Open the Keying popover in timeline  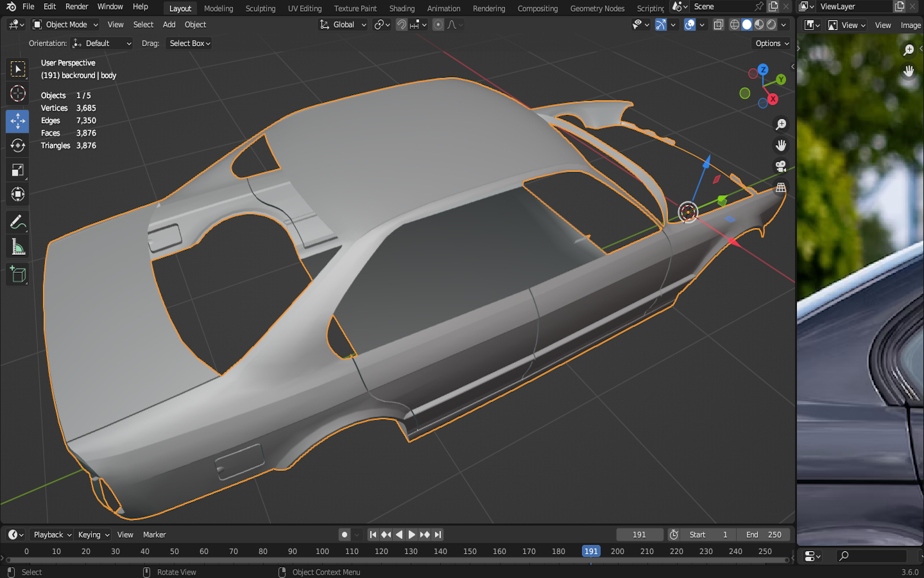(x=93, y=535)
